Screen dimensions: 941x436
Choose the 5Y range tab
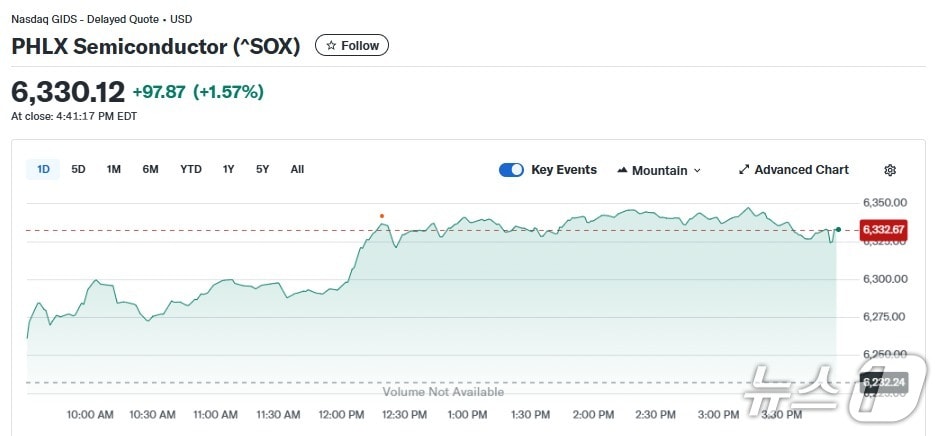coord(262,169)
